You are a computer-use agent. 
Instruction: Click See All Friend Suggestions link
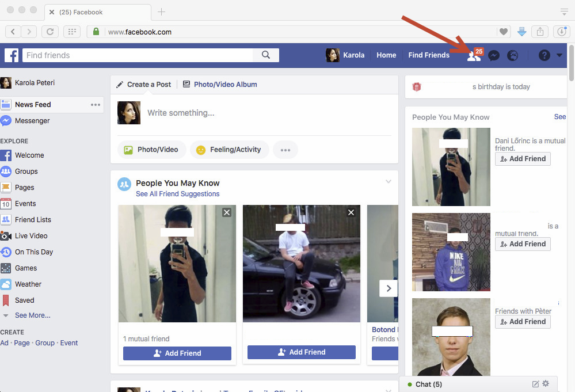point(177,194)
